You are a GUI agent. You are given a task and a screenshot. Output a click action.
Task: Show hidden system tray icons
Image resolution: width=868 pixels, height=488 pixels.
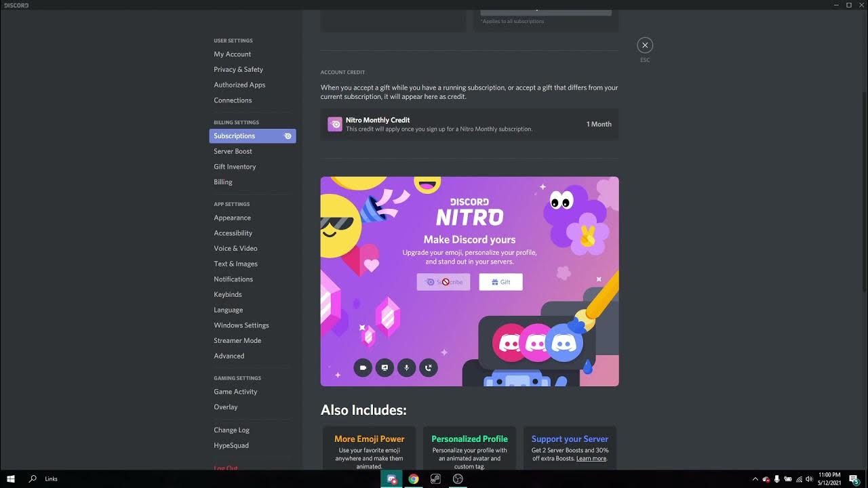[755, 479]
